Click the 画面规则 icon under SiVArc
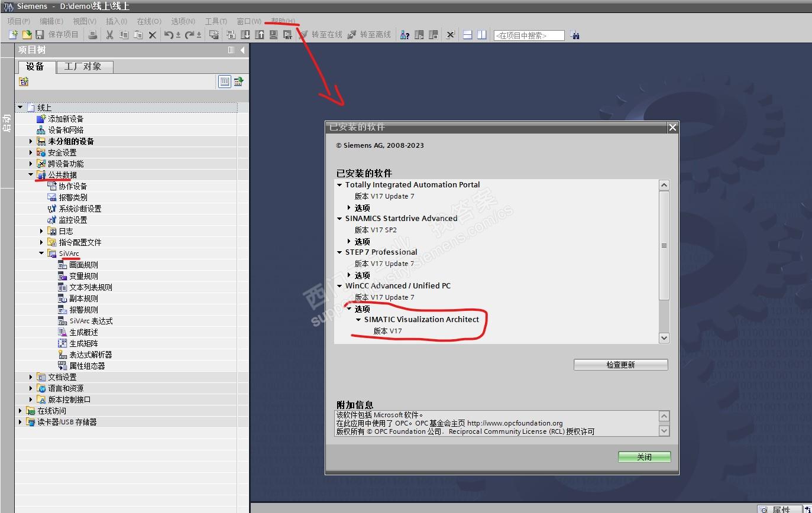This screenshot has height=513, width=812. [x=62, y=265]
